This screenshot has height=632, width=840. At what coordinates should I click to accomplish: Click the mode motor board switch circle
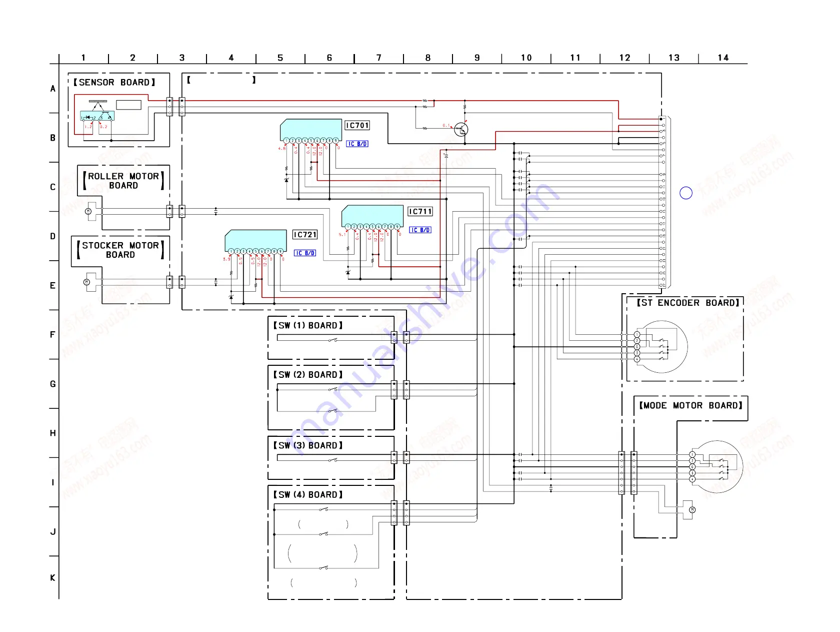point(718,467)
